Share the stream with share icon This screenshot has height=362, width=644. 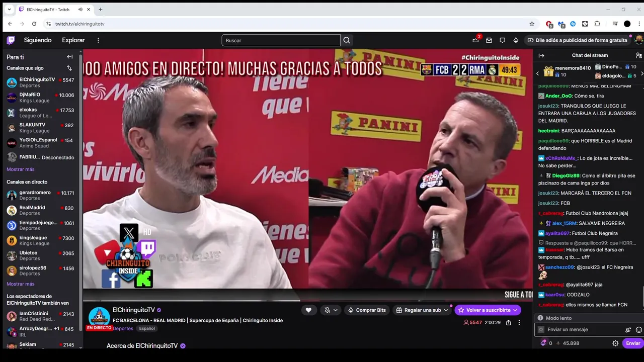pyautogui.click(x=508, y=322)
